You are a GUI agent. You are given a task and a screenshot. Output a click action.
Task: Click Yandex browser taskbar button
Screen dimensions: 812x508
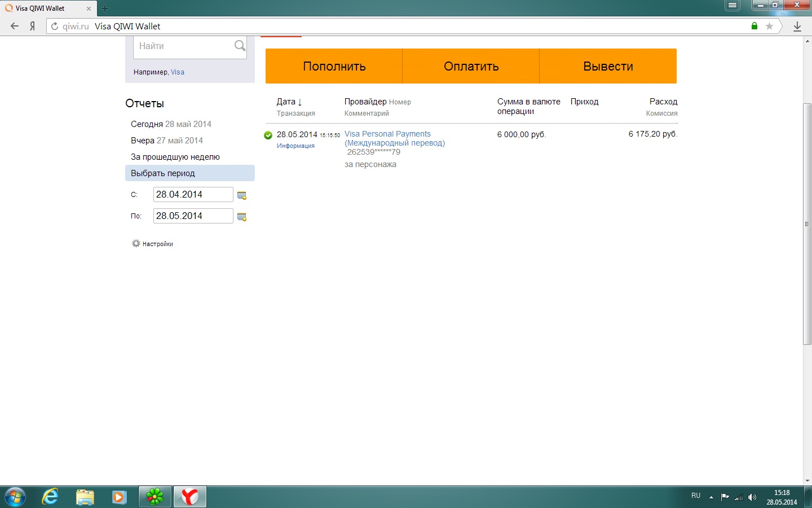(x=189, y=497)
